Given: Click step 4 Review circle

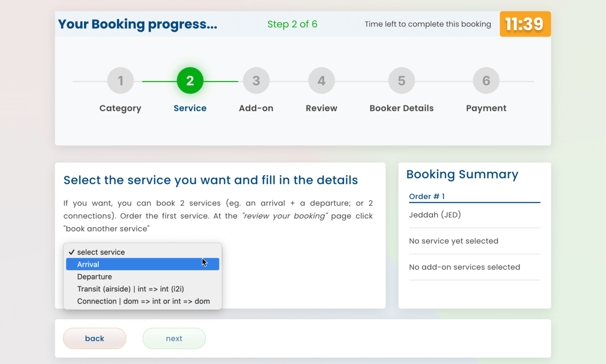Looking at the screenshot, I should point(322,81).
